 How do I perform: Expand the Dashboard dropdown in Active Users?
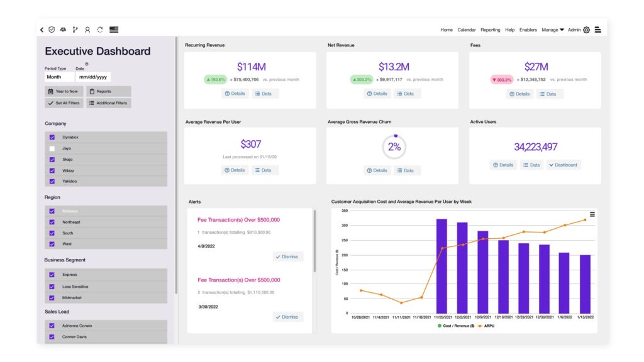(563, 165)
